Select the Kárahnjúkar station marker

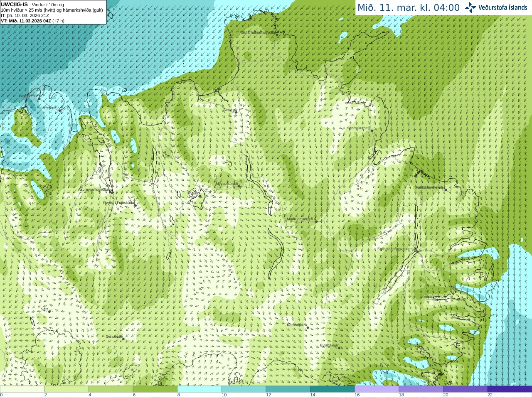pos(308,327)
